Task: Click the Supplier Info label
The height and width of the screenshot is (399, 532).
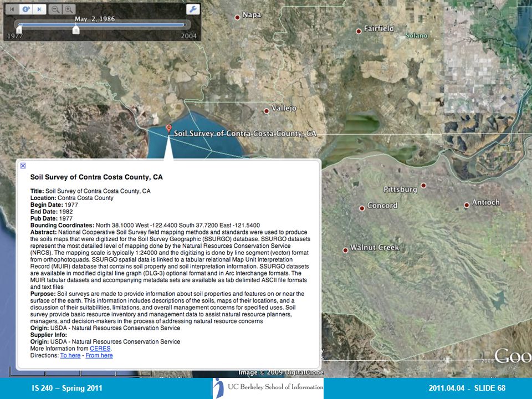Action: pyautogui.click(x=49, y=335)
